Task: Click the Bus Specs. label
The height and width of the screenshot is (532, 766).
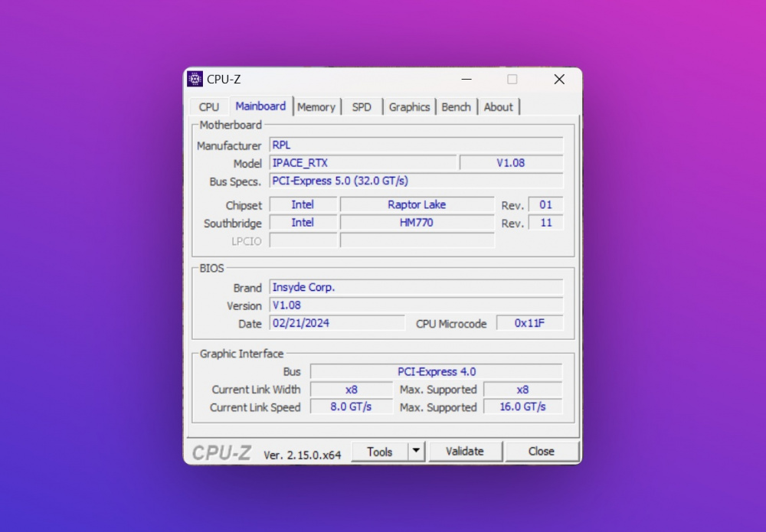Action: [x=235, y=181]
